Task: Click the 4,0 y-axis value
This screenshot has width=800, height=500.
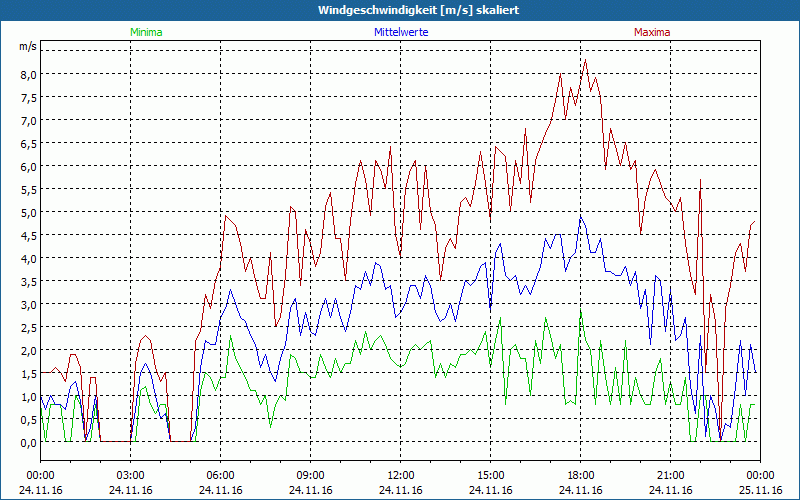Action: 29,259
